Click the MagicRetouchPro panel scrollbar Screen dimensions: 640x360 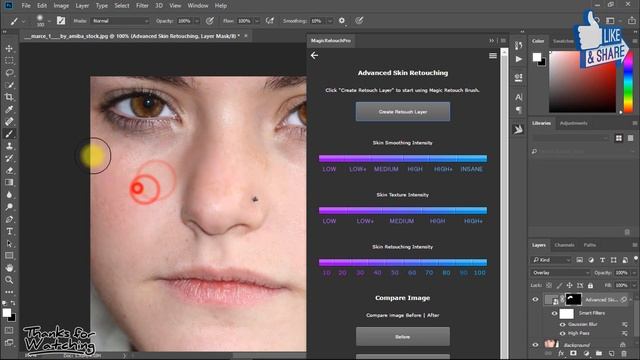[x=504, y=204]
